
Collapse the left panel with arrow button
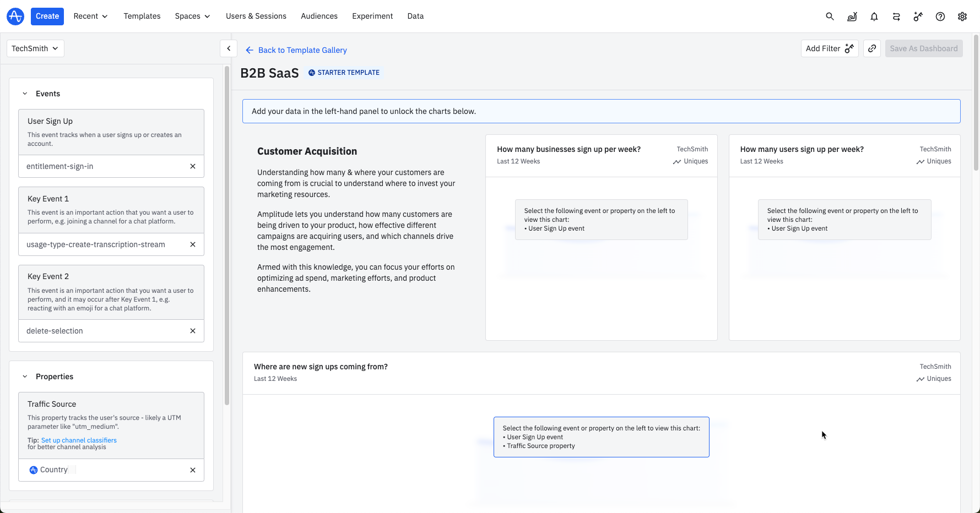(229, 48)
